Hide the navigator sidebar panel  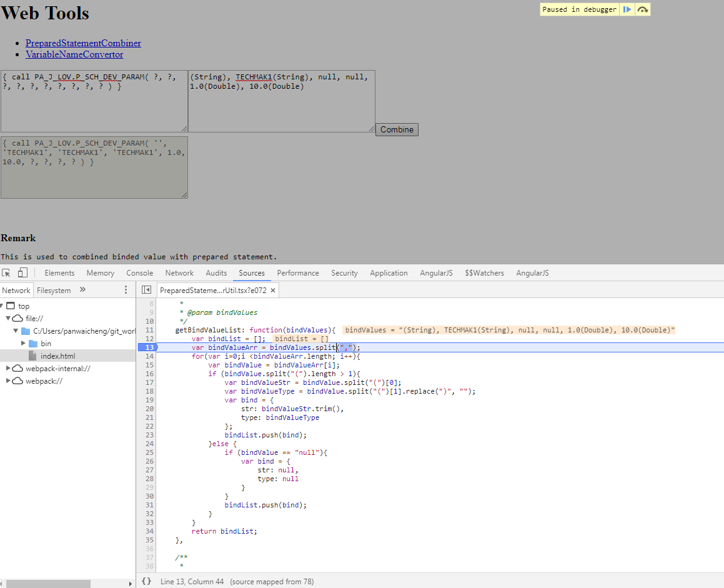pyautogui.click(x=146, y=289)
